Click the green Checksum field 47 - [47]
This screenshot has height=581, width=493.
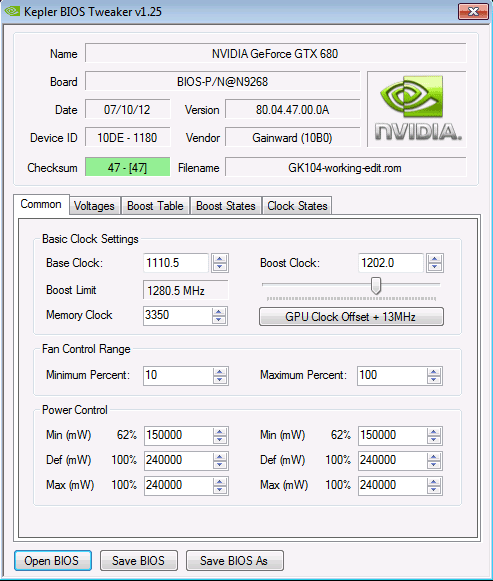click(127, 167)
